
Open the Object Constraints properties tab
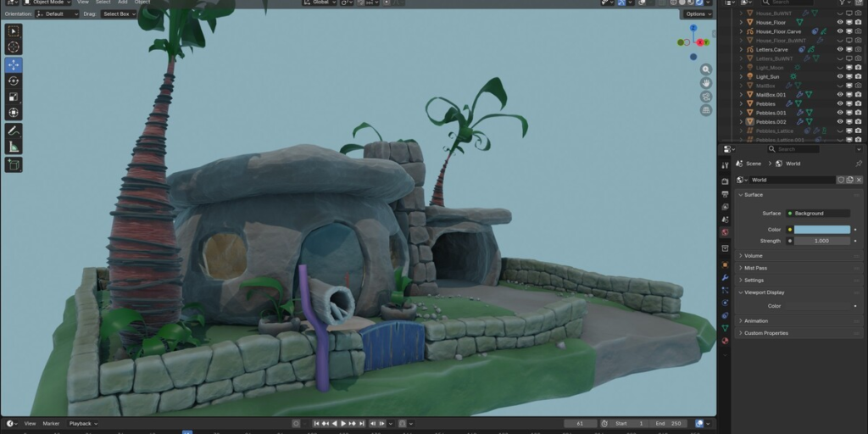tap(725, 315)
